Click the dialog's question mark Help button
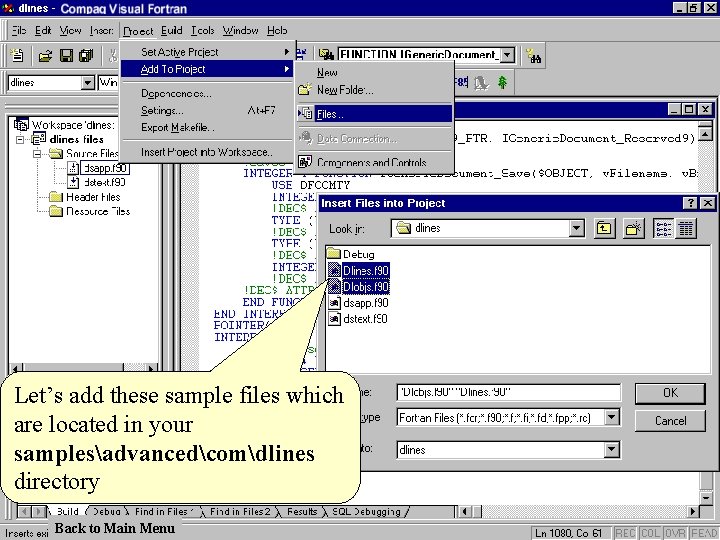 point(690,203)
